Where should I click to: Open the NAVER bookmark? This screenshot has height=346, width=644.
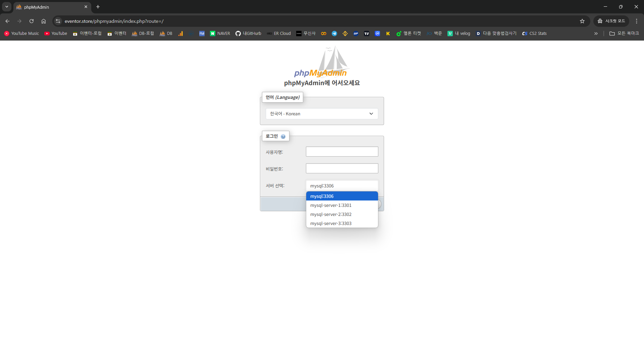[x=220, y=34]
